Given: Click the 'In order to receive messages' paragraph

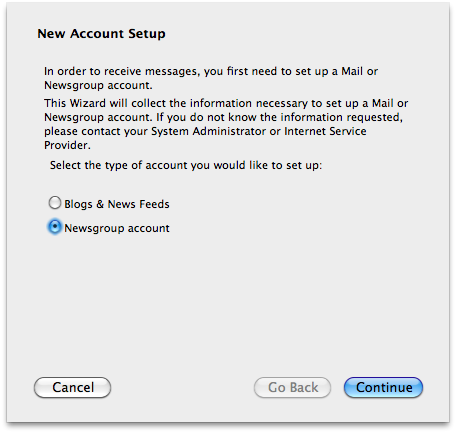Looking at the screenshot, I should coord(211,78).
